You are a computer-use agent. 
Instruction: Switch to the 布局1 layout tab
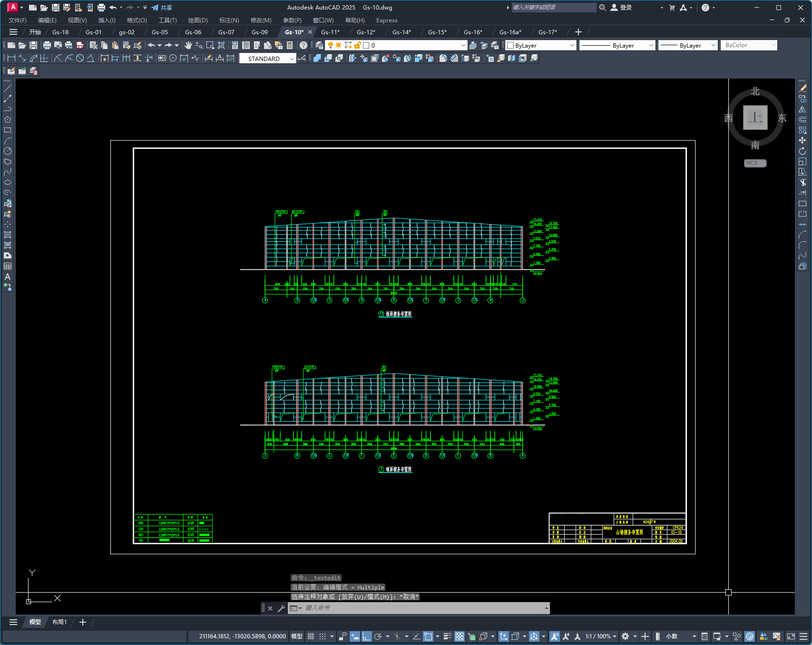click(59, 622)
